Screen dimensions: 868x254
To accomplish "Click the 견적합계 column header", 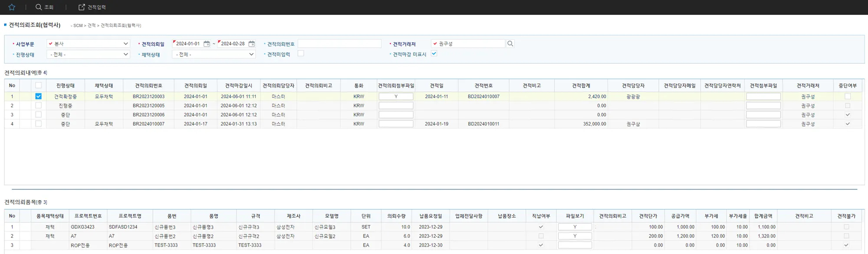I will [x=581, y=86].
